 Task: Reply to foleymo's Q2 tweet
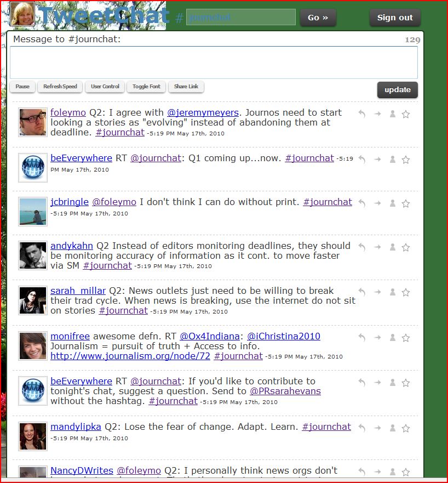(x=362, y=114)
